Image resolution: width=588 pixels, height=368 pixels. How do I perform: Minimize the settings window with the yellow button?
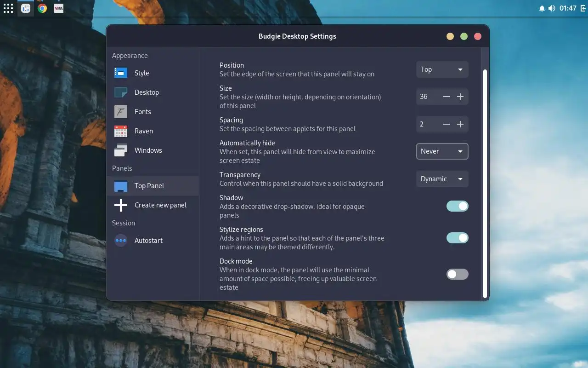(450, 36)
